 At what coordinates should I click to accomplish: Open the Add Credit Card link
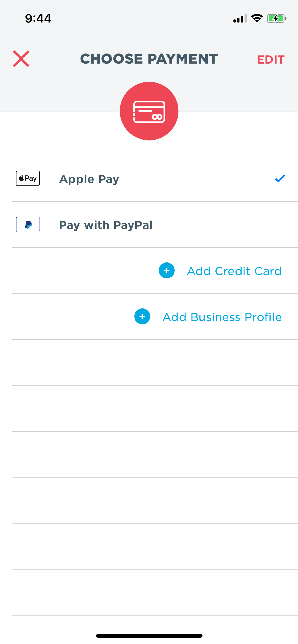pos(234,271)
